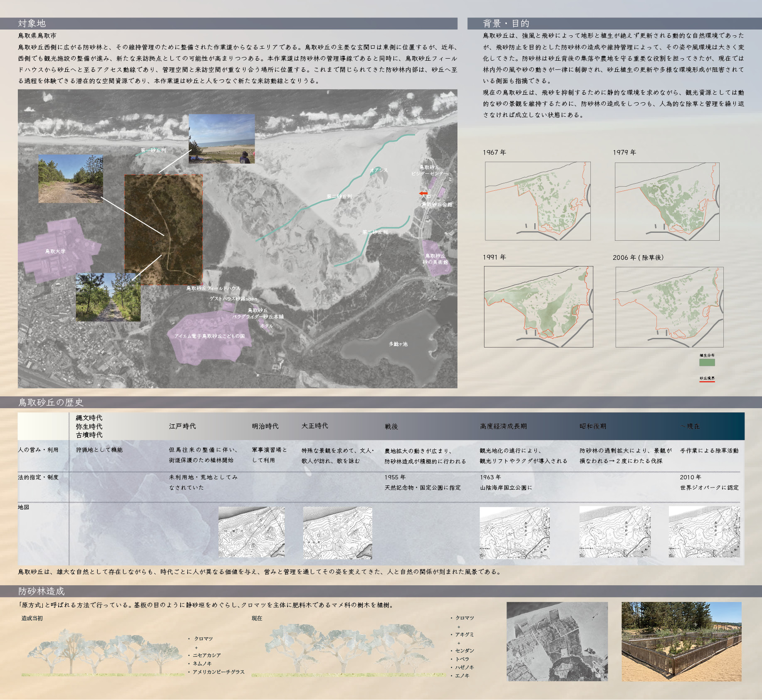Click the red arrow near 鳥取砂丘会館
The width and height of the screenshot is (762, 700).
tap(423, 193)
